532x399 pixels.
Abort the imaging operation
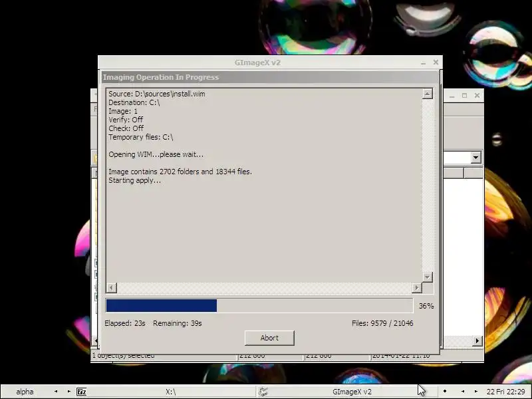pos(269,338)
